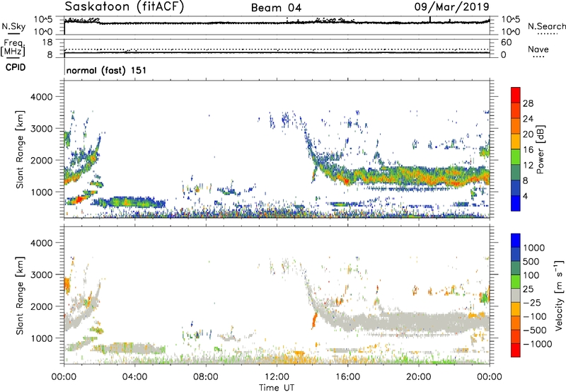The height and width of the screenshot is (392, 566).
Task: Click the 'Nave' legend label
Action: pos(538,49)
